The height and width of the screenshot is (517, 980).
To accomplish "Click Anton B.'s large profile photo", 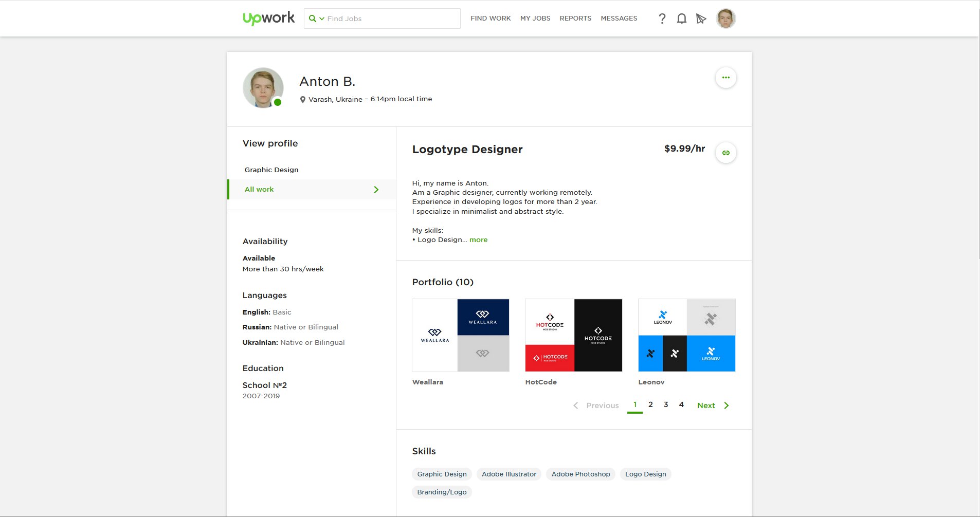I will click(x=263, y=88).
